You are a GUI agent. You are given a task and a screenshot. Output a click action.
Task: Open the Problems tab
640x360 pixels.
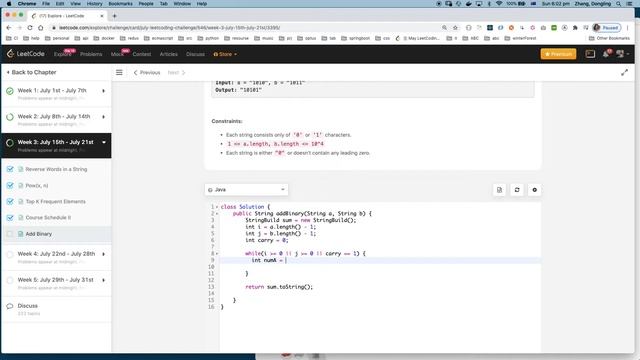(91, 54)
